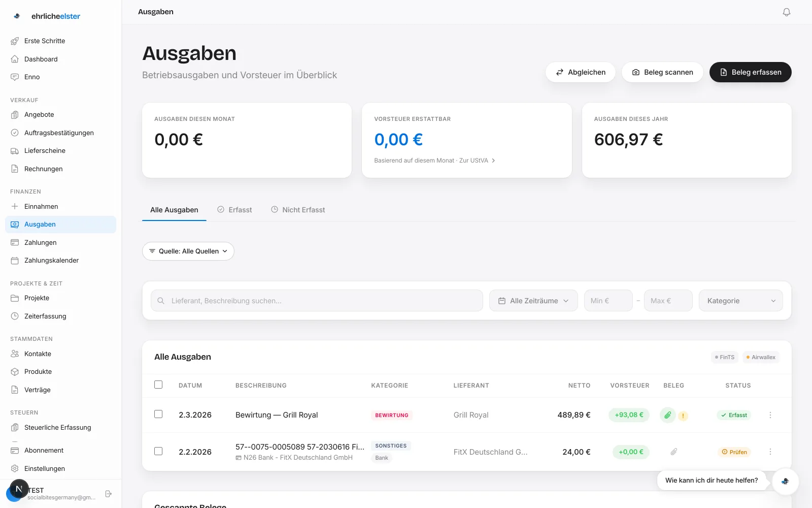Open the notifications bell
812x508 pixels.
point(786,12)
